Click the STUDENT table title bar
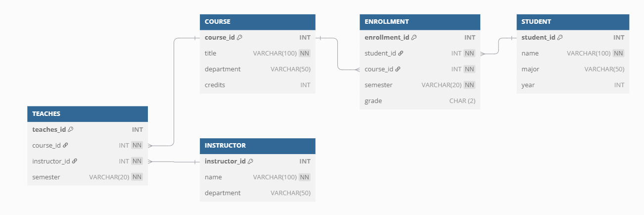The width and height of the screenshot is (644, 215). [x=572, y=22]
